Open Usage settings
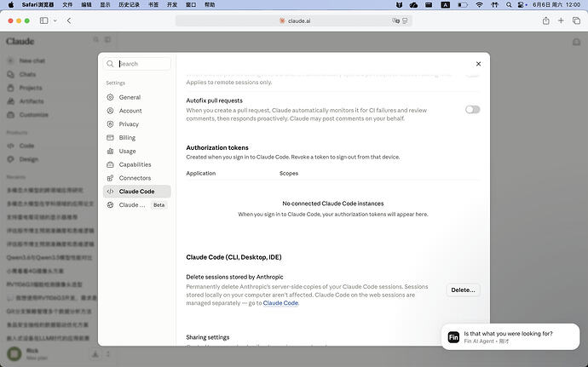This screenshot has width=588, height=367. pos(137,151)
